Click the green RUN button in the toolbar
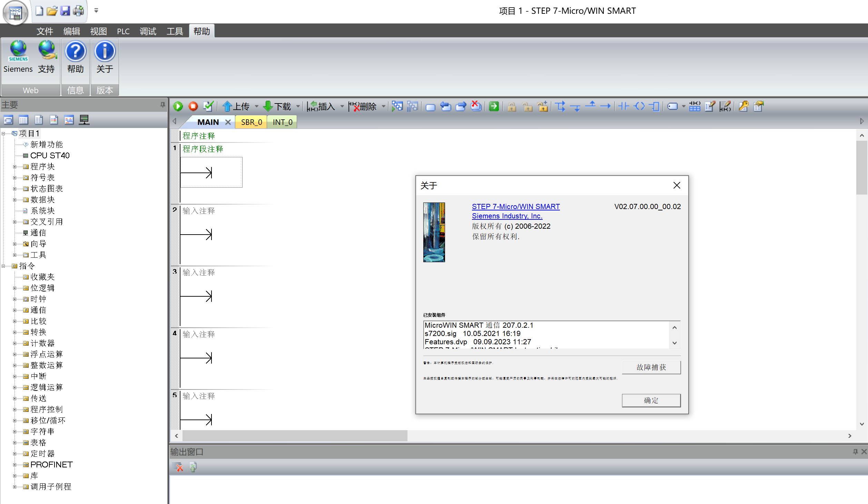This screenshot has height=504, width=868. coord(178,106)
